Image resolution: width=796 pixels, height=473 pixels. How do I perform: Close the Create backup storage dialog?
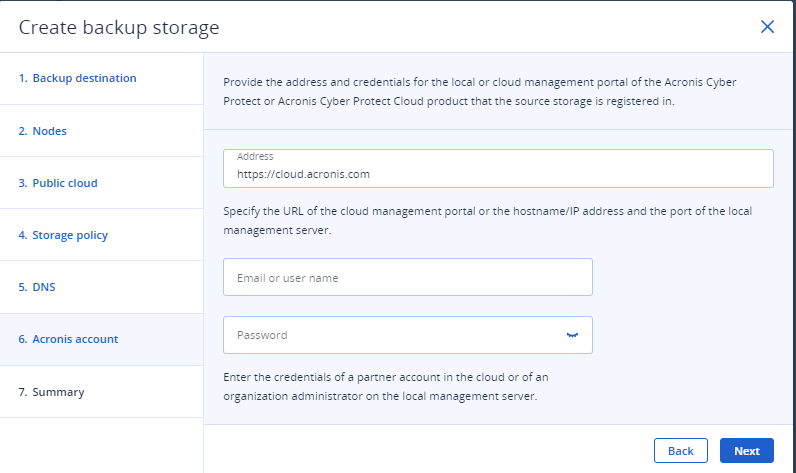(767, 27)
